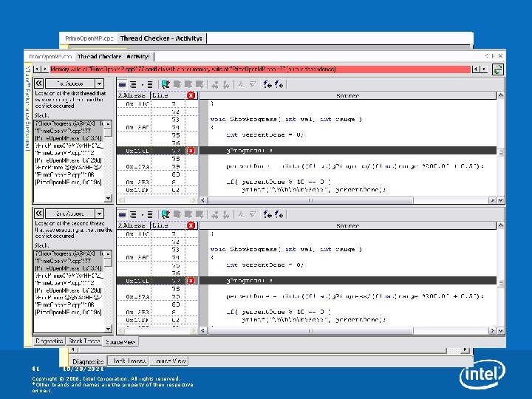Select source-only view in 1st Access toolbar
Screen dimensions: 532x399
point(123,84)
